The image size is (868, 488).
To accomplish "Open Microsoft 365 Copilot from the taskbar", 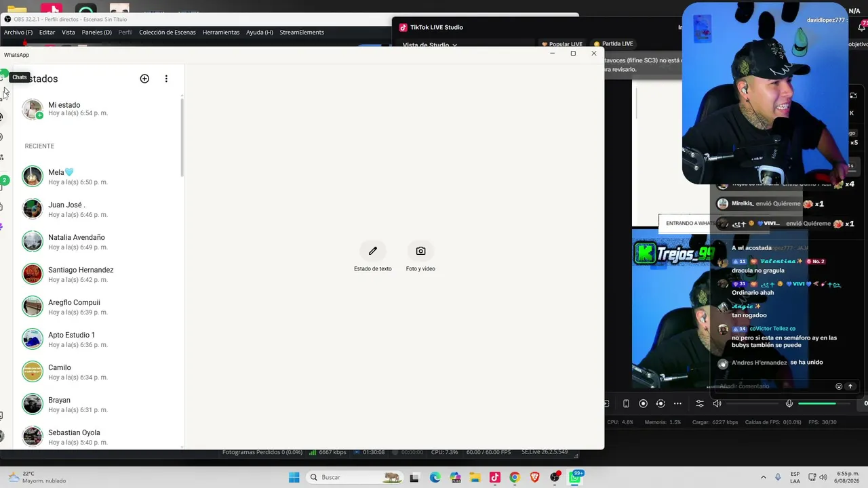I will click(455, 477).
